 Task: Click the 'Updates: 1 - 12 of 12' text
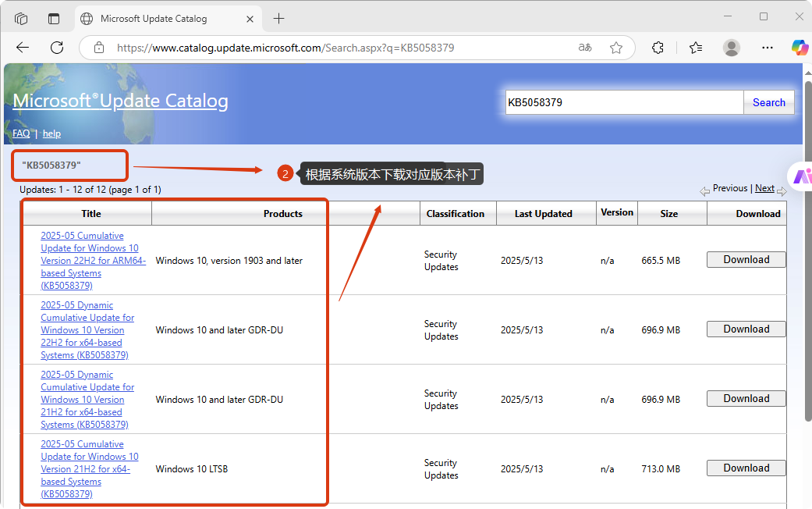90,190
